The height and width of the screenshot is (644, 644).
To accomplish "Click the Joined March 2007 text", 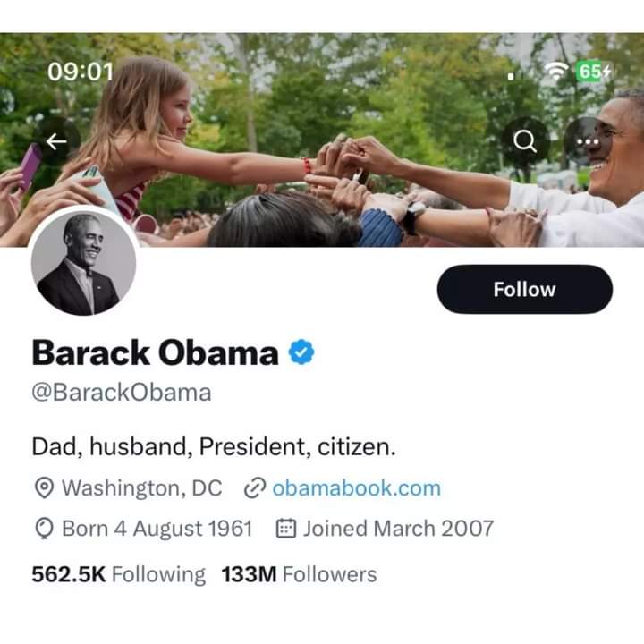I will click(x=398, y=529).
